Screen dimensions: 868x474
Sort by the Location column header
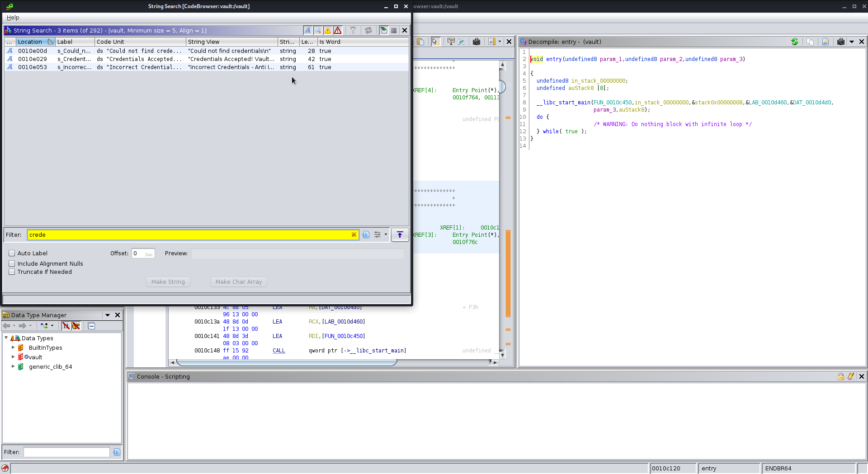click(x=30, y=42)
